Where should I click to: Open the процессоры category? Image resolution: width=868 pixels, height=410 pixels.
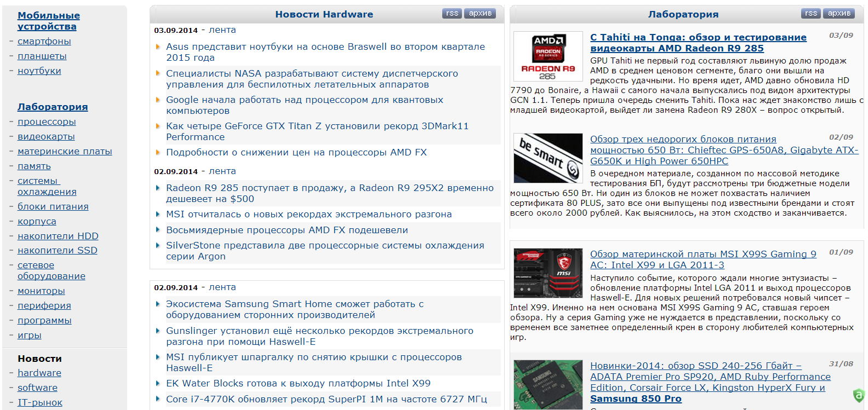(x=47, y=122)
